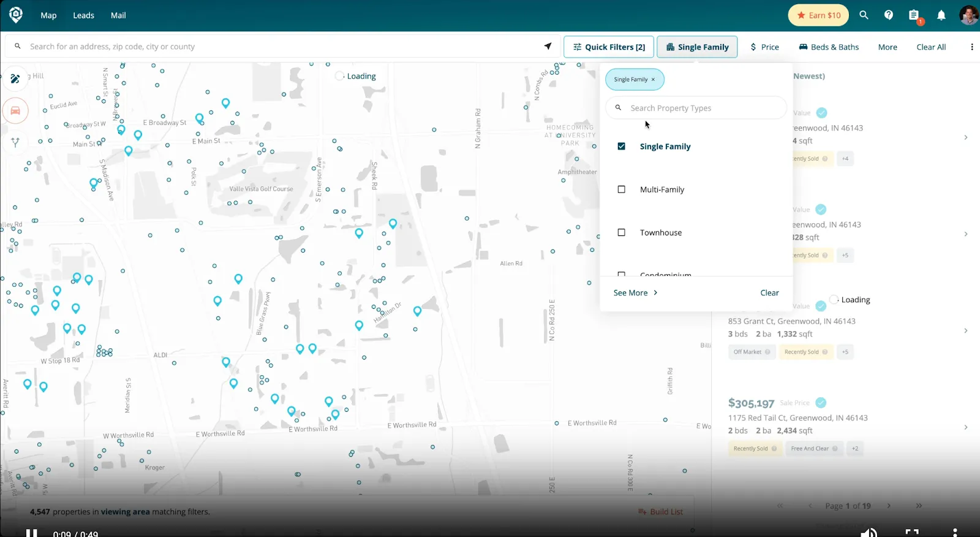
Task: Click See More property types link
Action: tap(636, 293)
